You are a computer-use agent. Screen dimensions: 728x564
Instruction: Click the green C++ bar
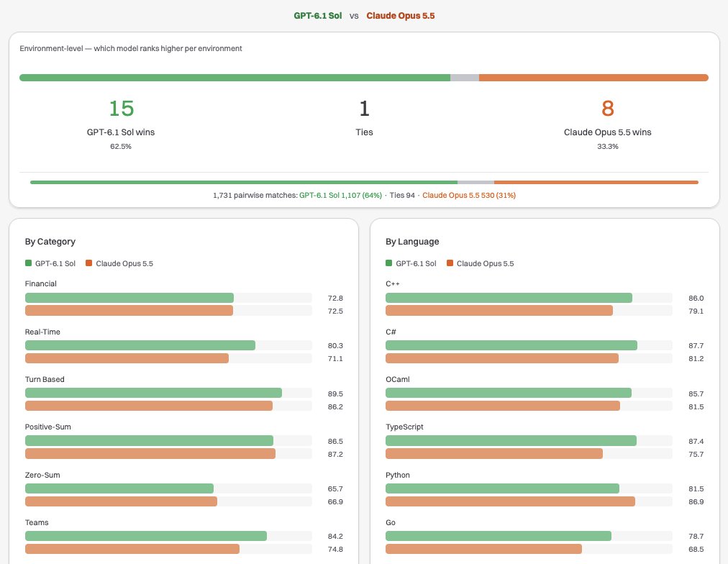tap(509, 298)
